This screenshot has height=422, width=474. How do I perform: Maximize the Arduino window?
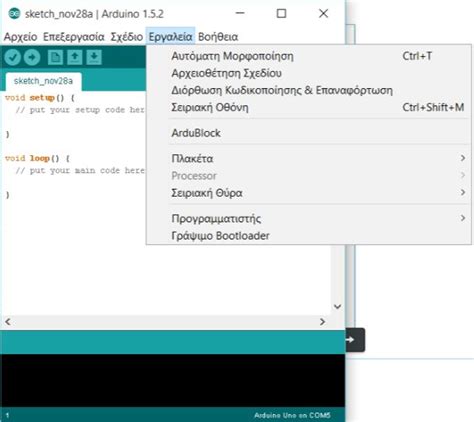coord(282,14)
